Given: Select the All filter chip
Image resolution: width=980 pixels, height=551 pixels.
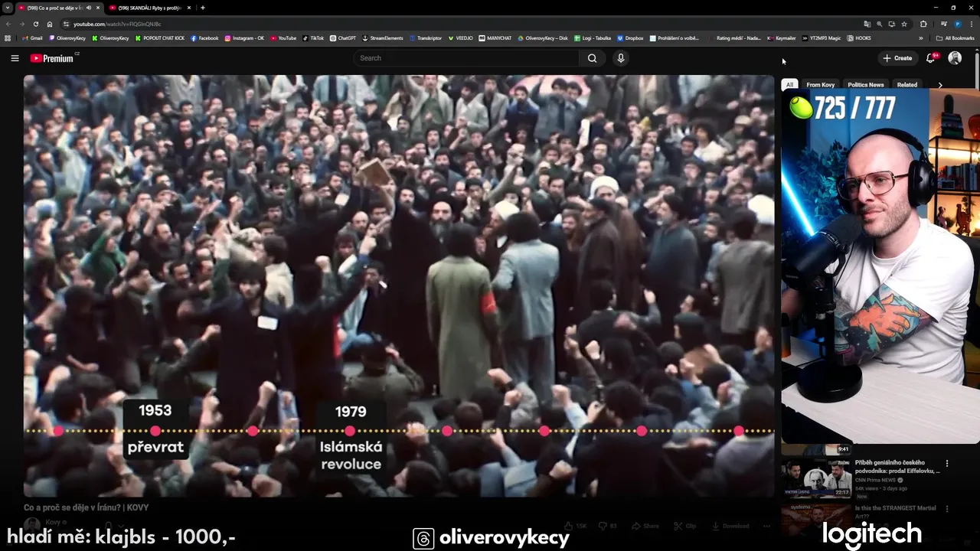Looking at the screenshot, I should click(789, 85).
